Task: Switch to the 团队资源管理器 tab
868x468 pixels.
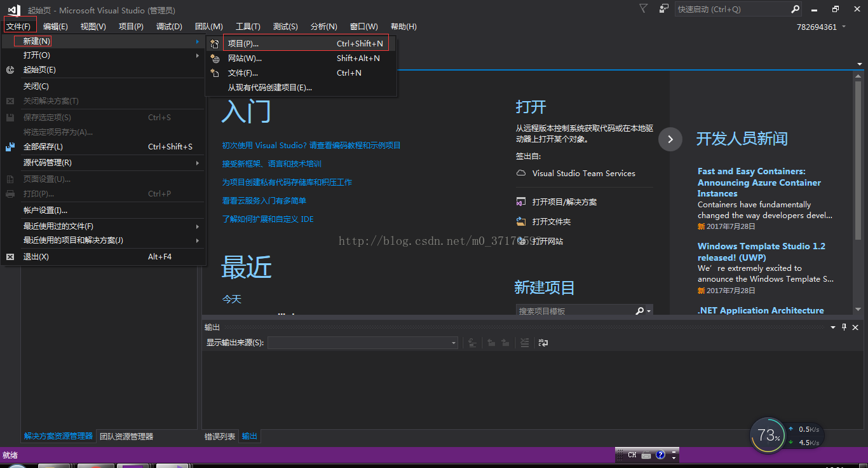Action: coord(126,437)
